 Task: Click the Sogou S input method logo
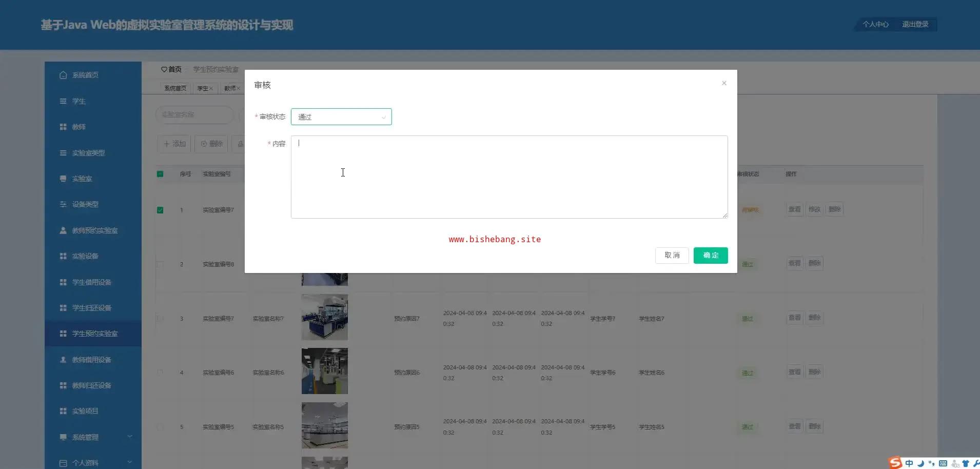[895, 463]
